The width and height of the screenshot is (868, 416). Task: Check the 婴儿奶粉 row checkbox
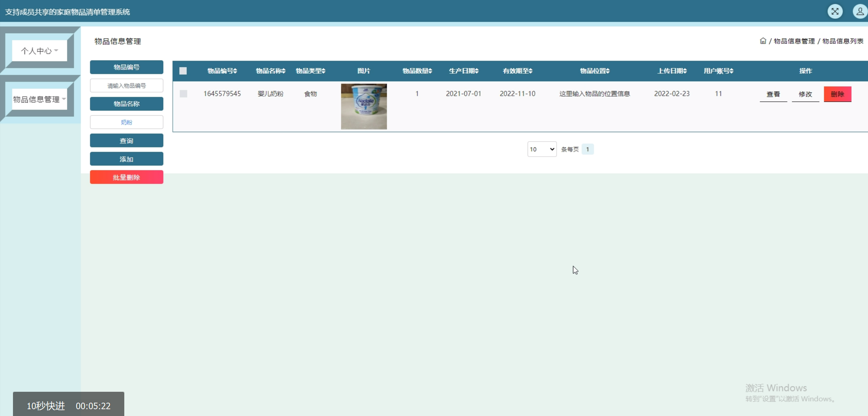point(183,94)
